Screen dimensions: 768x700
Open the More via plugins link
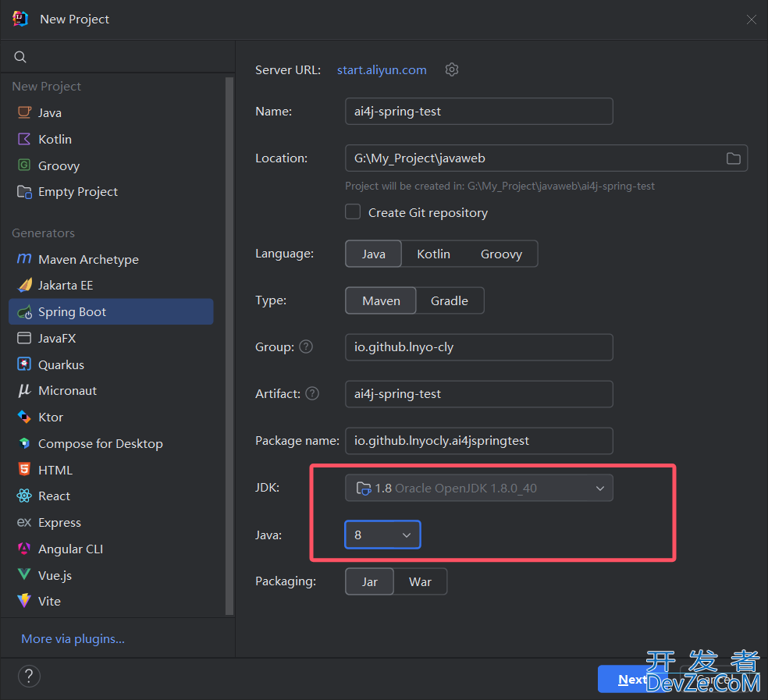tap(73, 639)
